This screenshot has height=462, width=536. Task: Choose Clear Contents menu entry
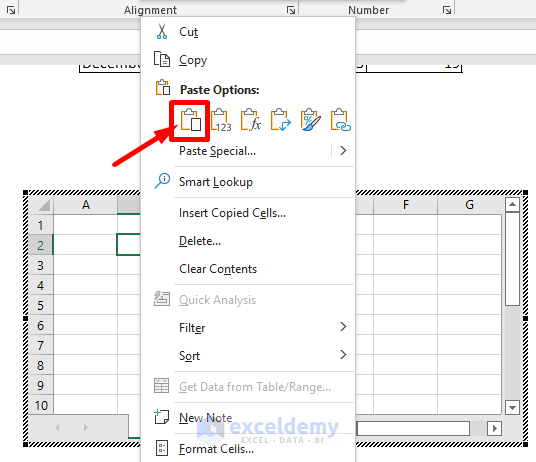(248, 269)
